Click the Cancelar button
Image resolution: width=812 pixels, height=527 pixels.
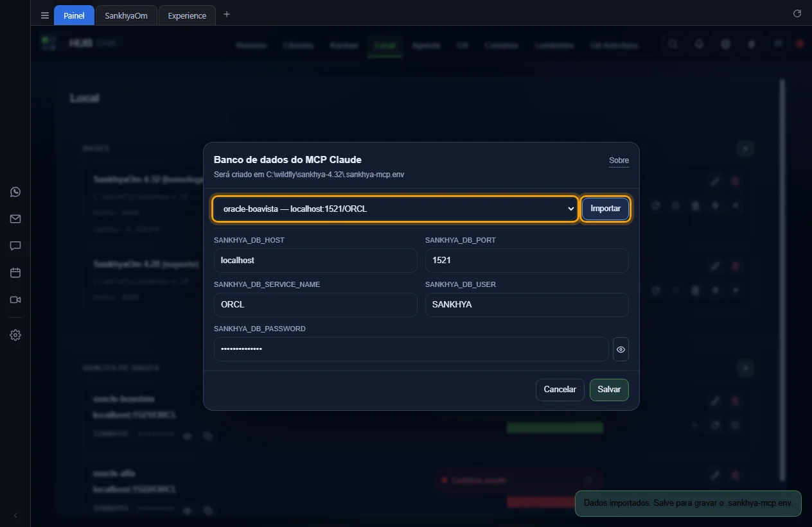pyautogui.click(x=560, y=390)
